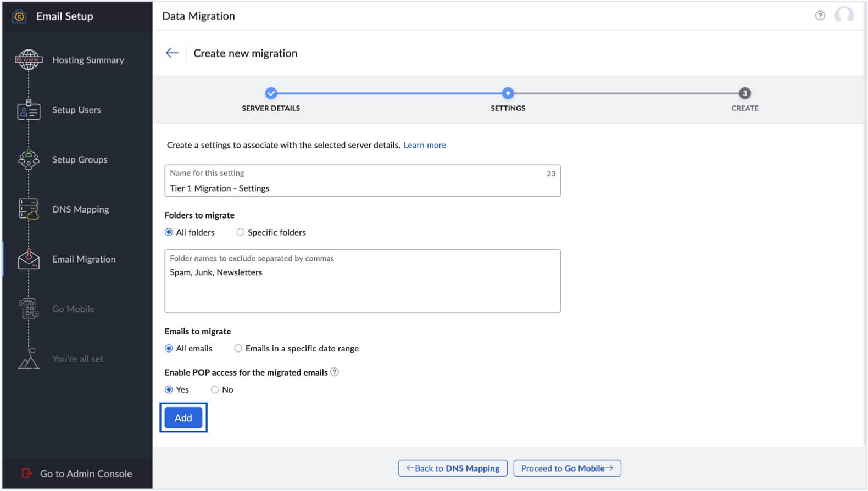Click the Hosting Summary globe icon
The image size is (868, 491).
coord(29,60)
